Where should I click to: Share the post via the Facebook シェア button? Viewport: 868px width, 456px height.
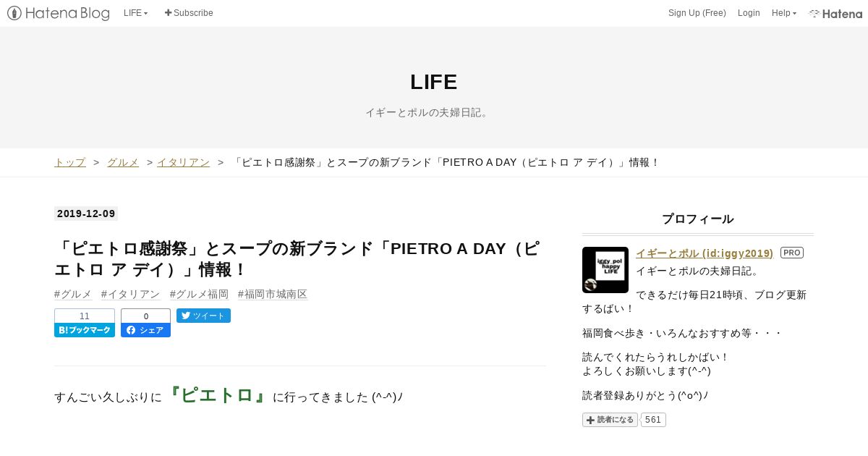(x=145, y=323)
